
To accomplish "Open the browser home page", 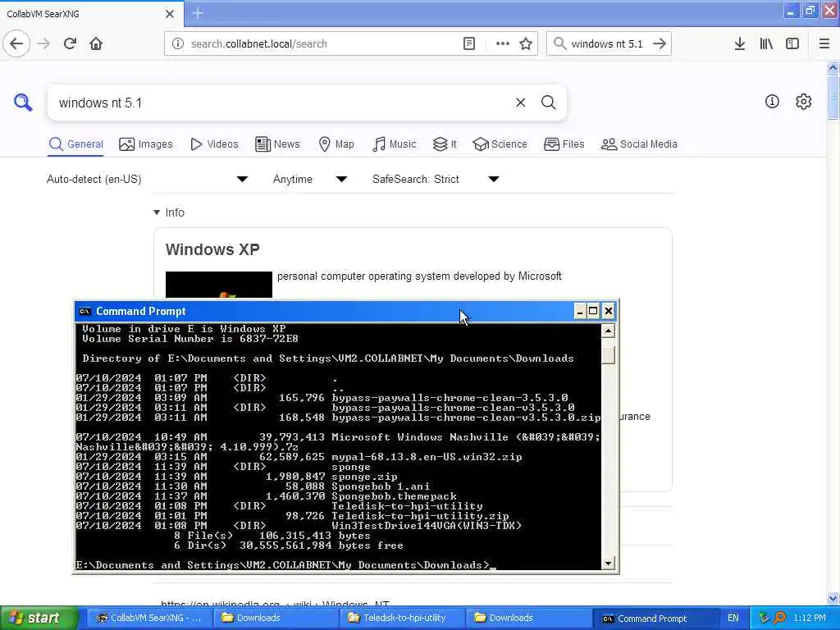I will (x=96, y=43).
